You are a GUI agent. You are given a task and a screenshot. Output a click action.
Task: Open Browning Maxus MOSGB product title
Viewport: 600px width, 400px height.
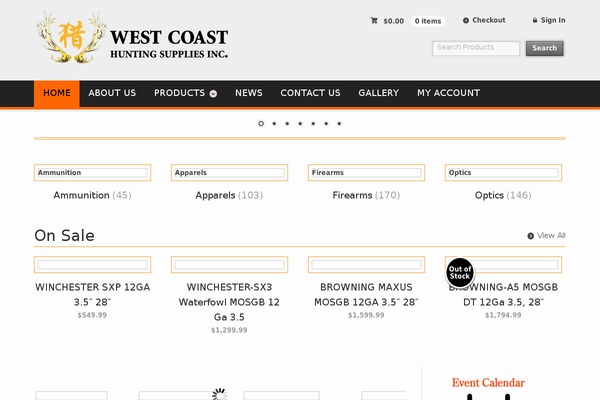[366, 294]
